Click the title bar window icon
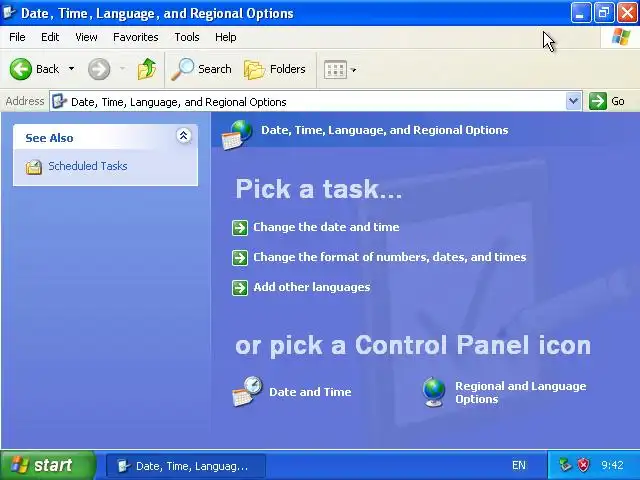Image resolution: width=640 pixels, height=480 pixels. [9, 12]
